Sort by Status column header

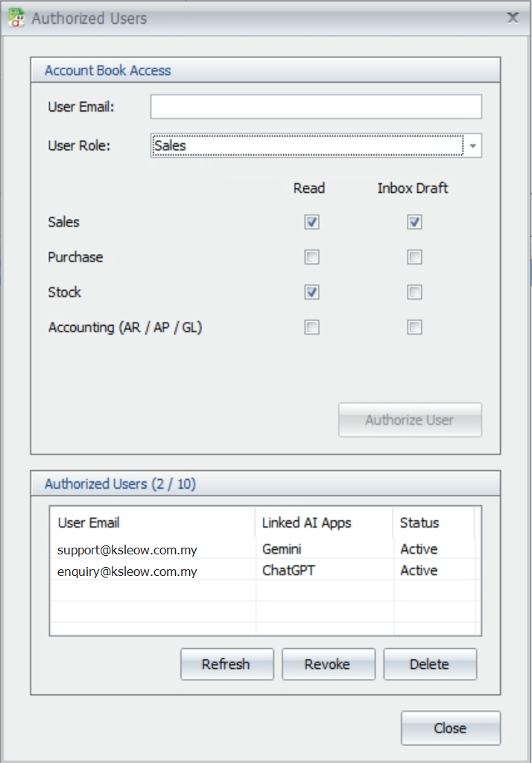[433, 522]
